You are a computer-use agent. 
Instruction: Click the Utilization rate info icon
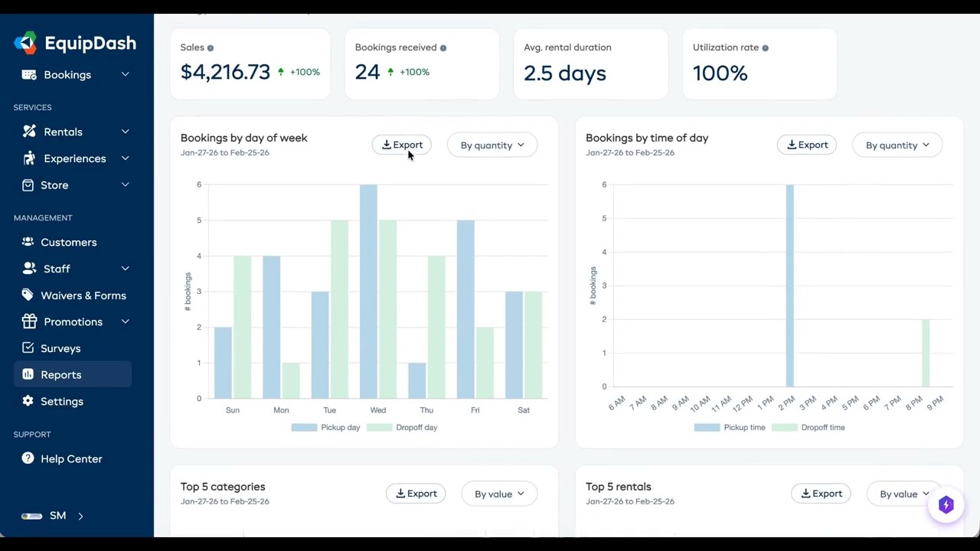[x=765, y=47]
